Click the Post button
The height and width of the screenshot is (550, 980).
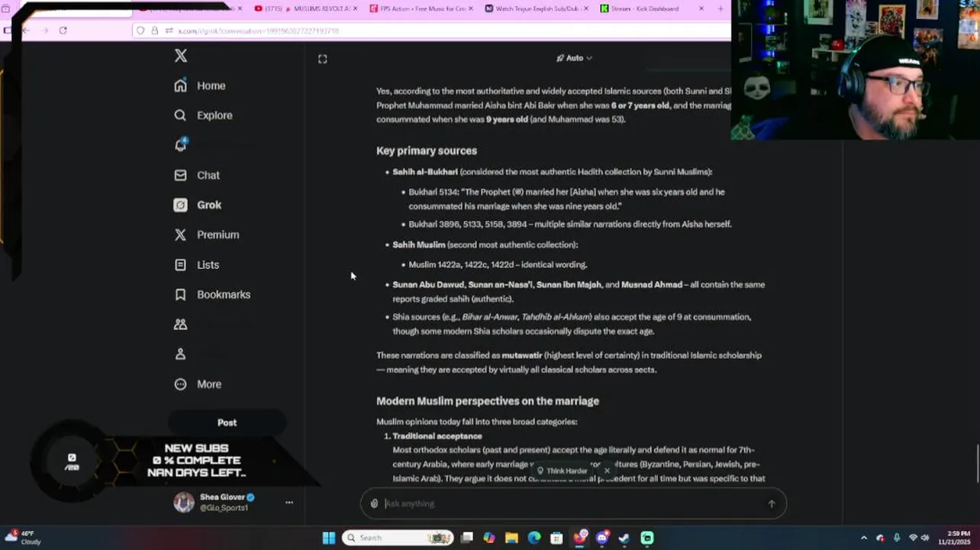[227, 422]
